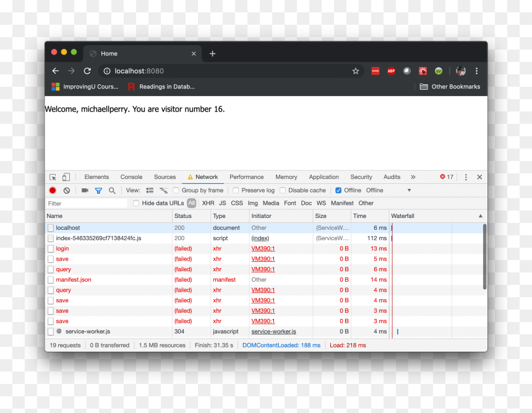
Task: Open the Application tab
Action: coord(324,177)
